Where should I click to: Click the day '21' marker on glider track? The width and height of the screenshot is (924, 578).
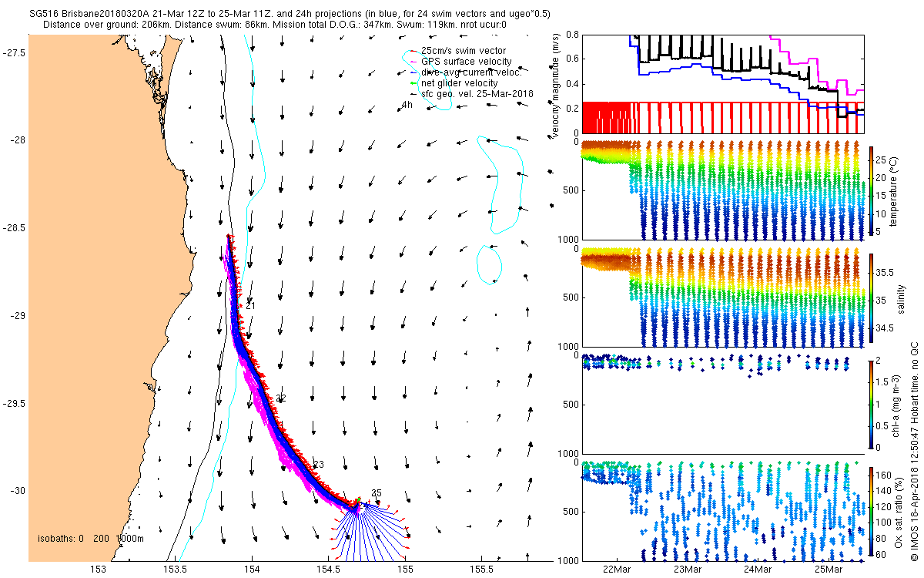click(250, 306)
